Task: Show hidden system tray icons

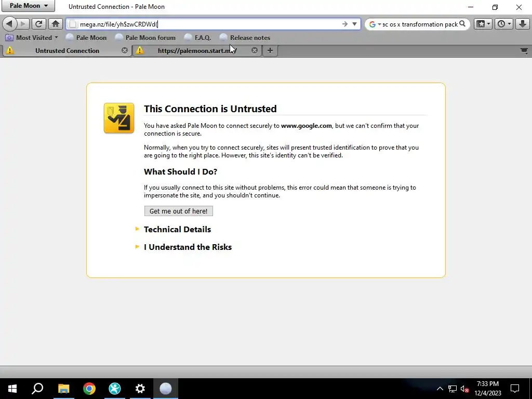Action: [x=440, y=389]
